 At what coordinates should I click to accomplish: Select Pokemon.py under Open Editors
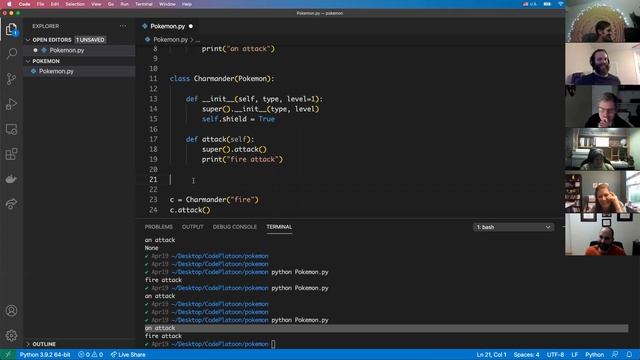pos(79,50)
